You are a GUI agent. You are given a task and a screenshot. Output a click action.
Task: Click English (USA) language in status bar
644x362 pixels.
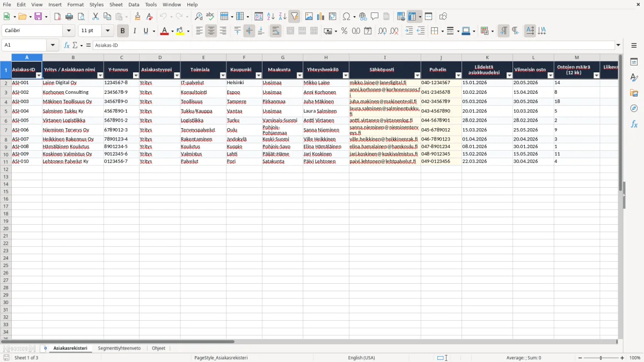(362, 358)
